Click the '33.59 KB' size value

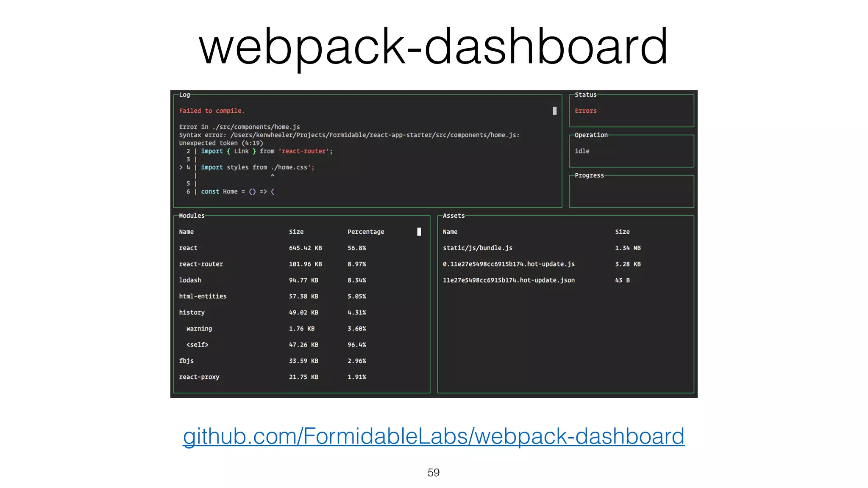coord(303,360)
